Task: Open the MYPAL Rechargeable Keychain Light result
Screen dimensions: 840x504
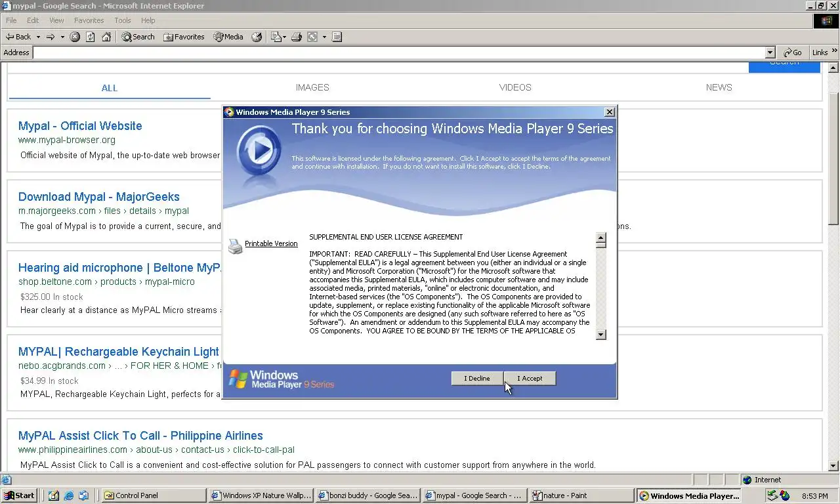Action: pos(119,352)
